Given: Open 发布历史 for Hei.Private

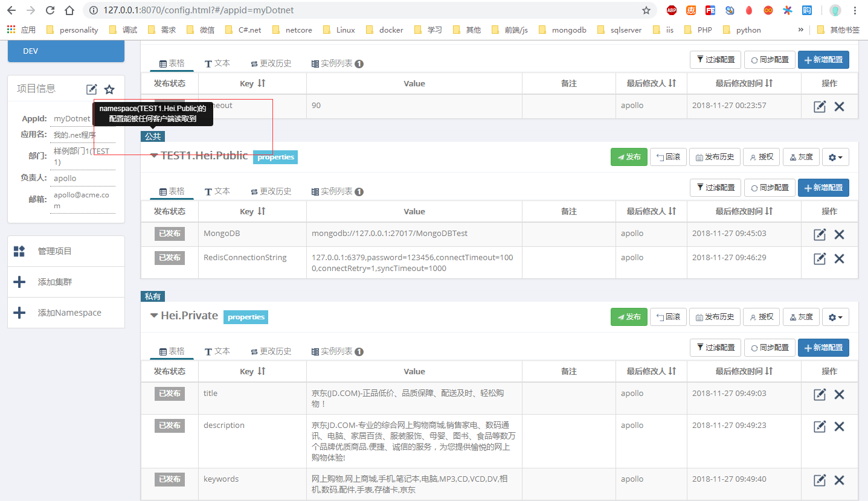Looking at the screenshot, I should [715, 317].
